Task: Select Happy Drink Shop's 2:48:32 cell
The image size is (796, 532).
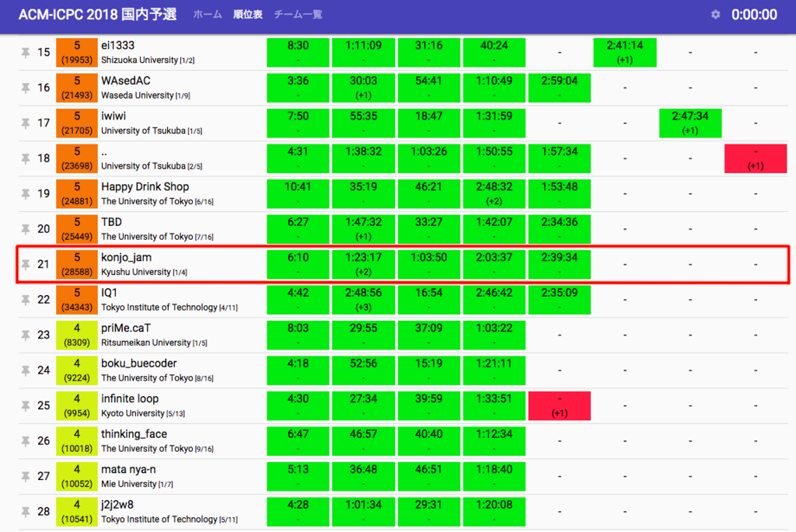Action: tap(494, 193)
